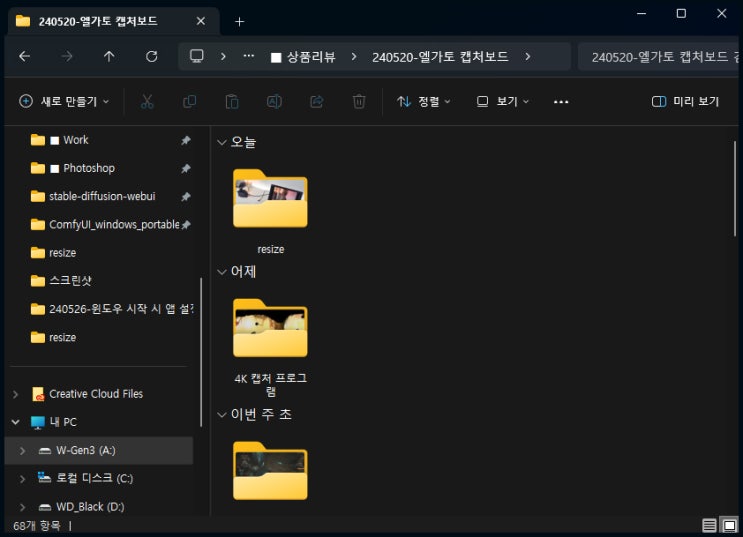This screenshot has width=743, height=537.
Task: Open a new tab with plus button
Action: 239,22
